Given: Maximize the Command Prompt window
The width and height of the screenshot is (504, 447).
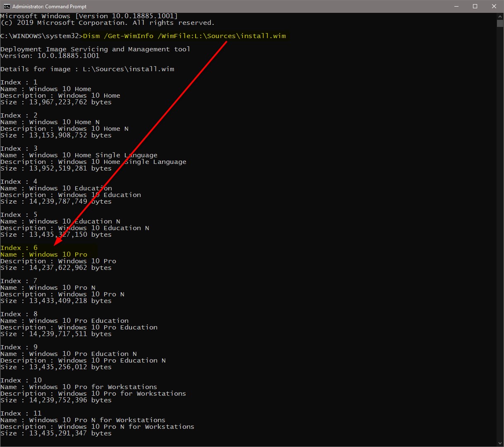Looking at the screenshot, I should [x=475, y=6].
